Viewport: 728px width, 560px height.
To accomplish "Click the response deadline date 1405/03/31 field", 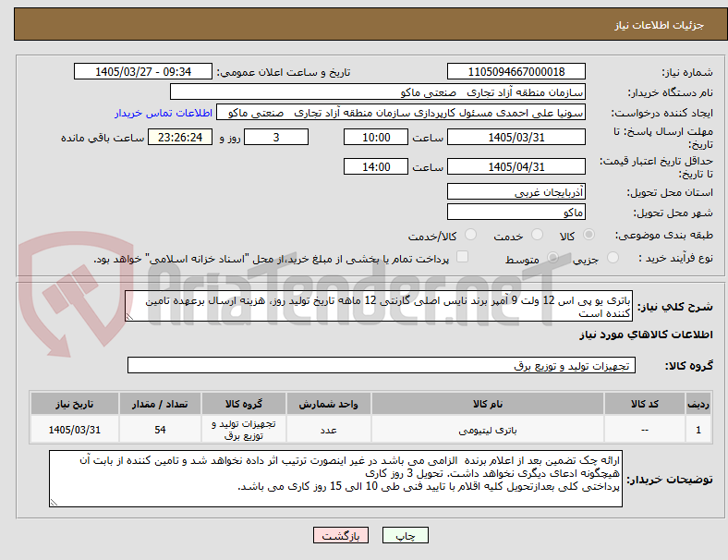I will coord(516,137).
